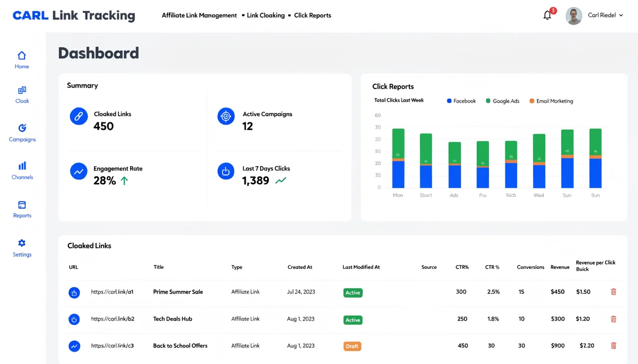The height and width of the screenshot is (364, 638).
Task: Delete the Tech Deals Hub link row
Action: [614, 319]
